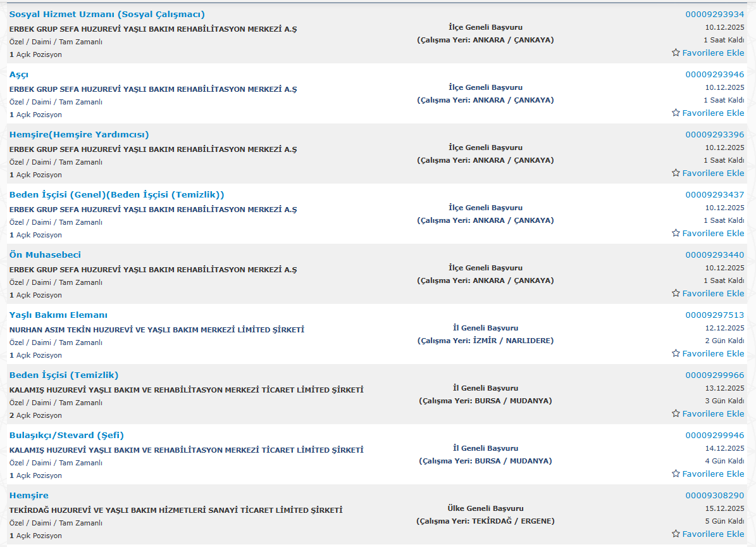The image size is (756, 547).
Task: Click star icon for Bulaşıkçı/Stevard (Şefi) listing
Action: click(676, 474)
